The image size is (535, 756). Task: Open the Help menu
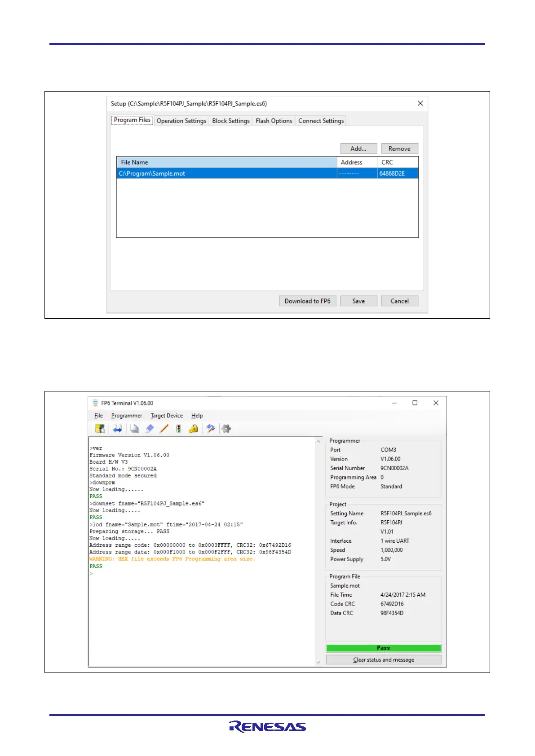tap(197, 416)
